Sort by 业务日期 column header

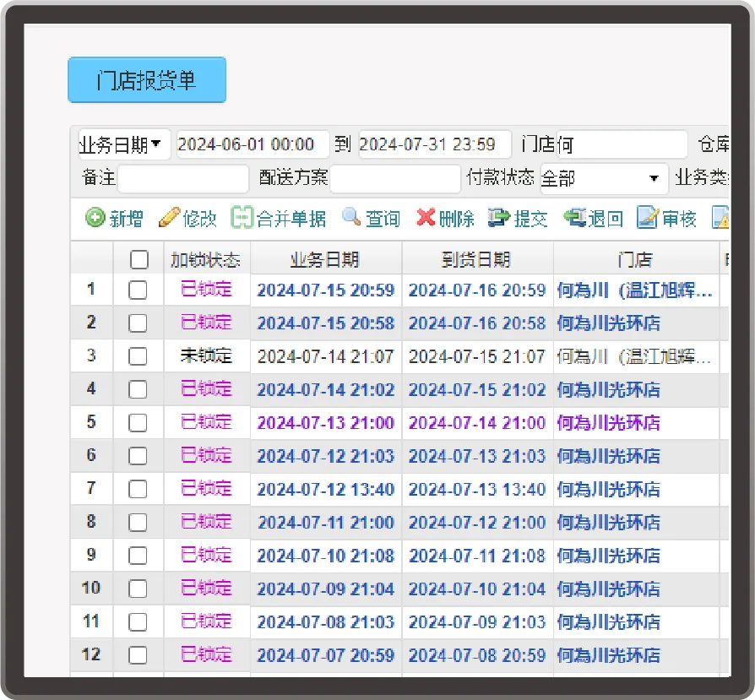pos(325,259)
